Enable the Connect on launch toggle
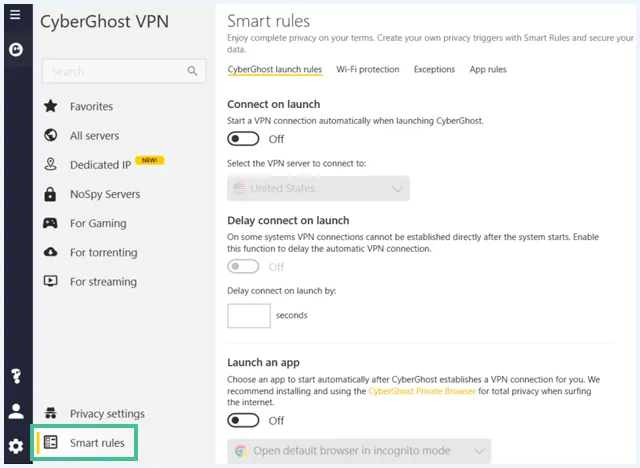Screen dimensions: 640x468 click(x=243, y=139)
